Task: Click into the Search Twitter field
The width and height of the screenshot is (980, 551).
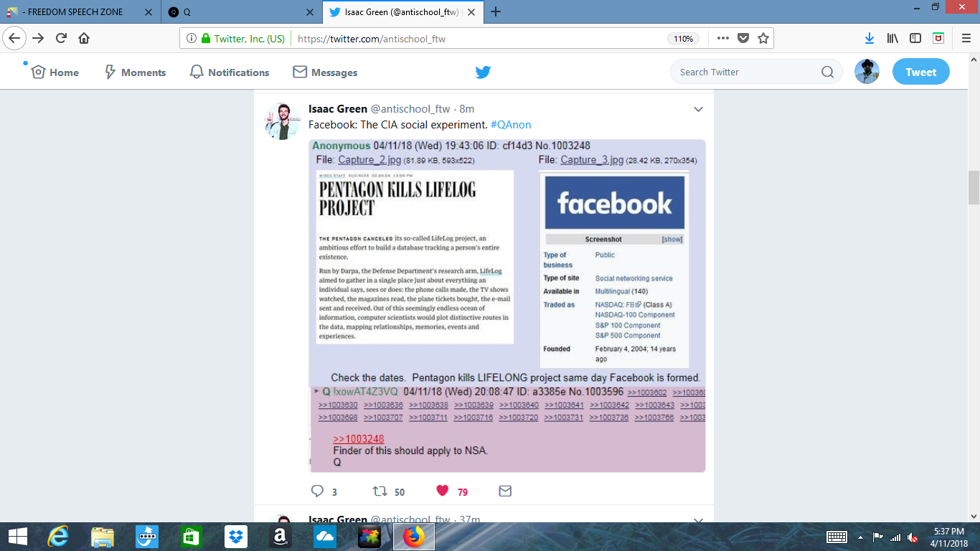Action: pos(746,72)
